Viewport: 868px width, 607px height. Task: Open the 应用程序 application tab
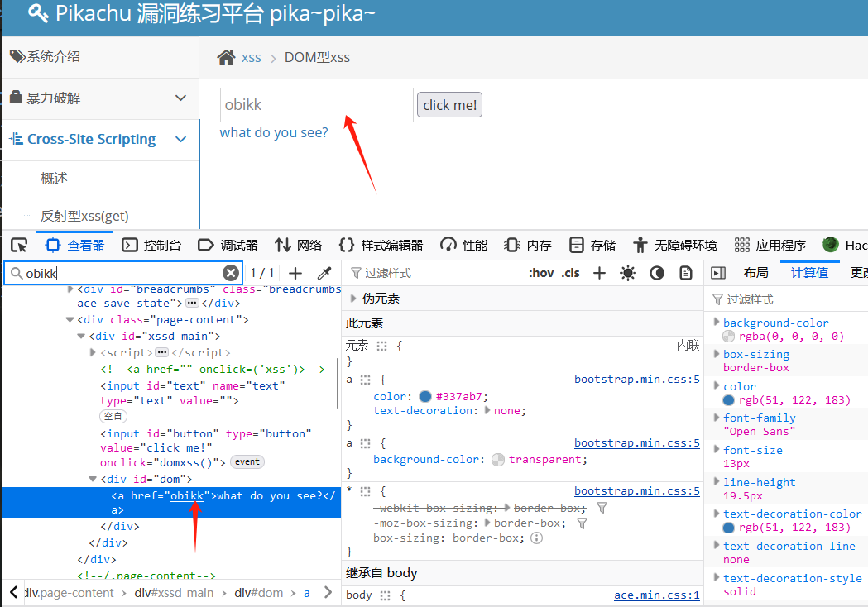click(770, 245)
